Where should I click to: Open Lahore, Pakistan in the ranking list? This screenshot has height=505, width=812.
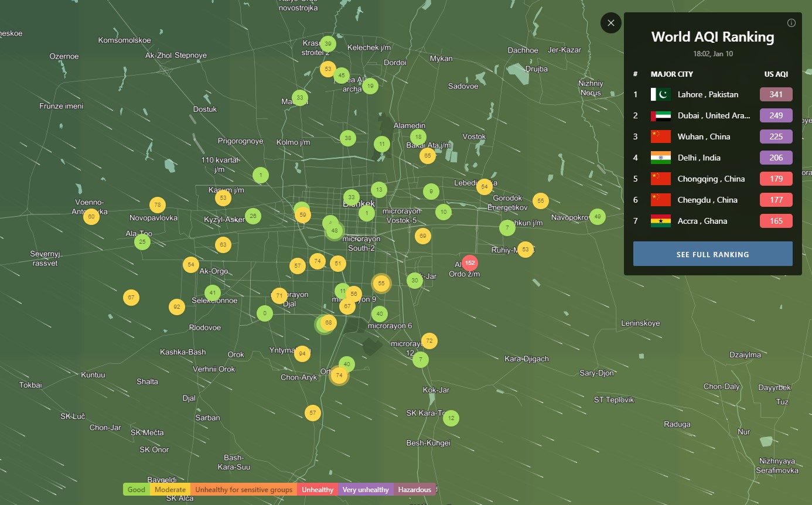tap(708, 94)
